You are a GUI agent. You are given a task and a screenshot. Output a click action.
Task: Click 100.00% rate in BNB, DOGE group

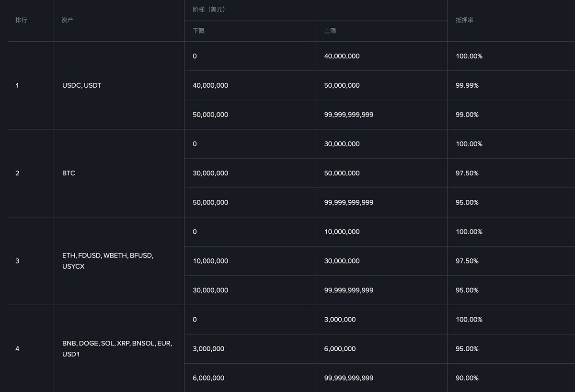click(469, 319)
